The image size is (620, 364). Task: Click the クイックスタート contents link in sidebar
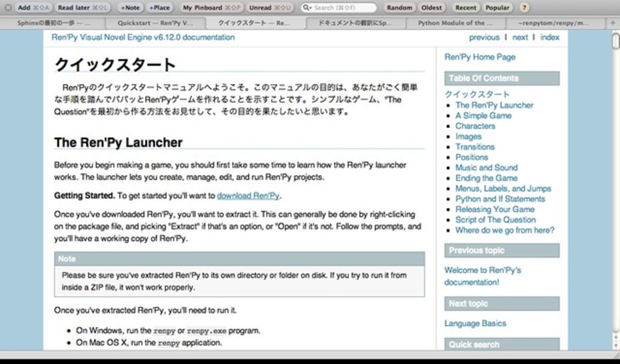pyautogui.click(x=477, y=94)
